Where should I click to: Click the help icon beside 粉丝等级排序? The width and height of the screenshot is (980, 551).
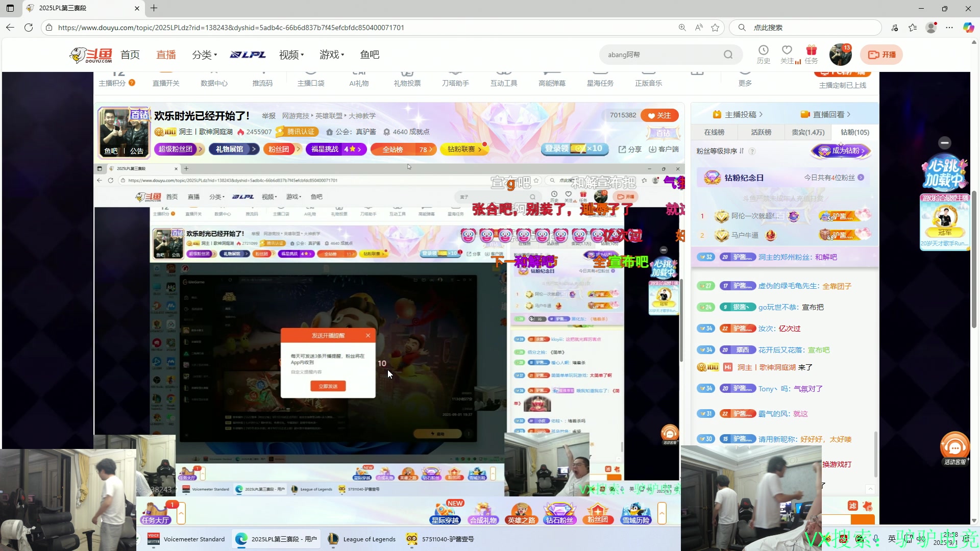752,151
